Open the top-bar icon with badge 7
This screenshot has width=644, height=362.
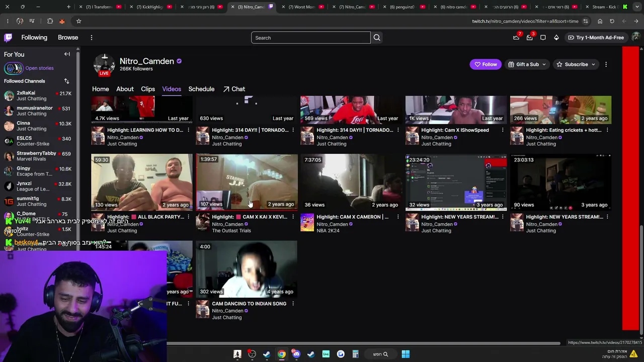[x=516, y=38]
